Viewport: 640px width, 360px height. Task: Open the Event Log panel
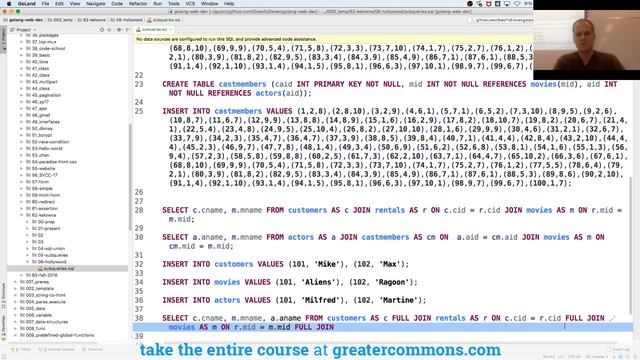(618, 349)
